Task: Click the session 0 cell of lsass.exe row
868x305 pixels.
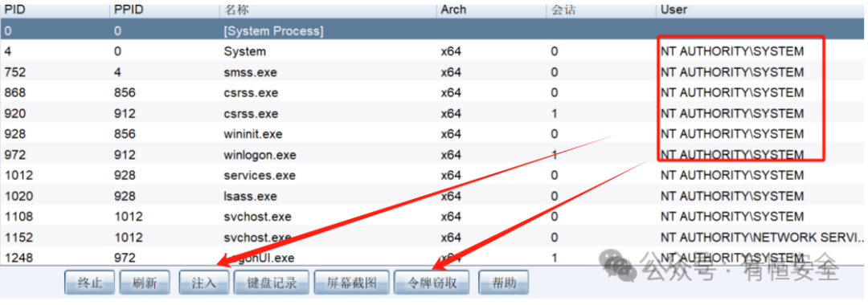Action: pyautogui.click(x=555, y=196)
